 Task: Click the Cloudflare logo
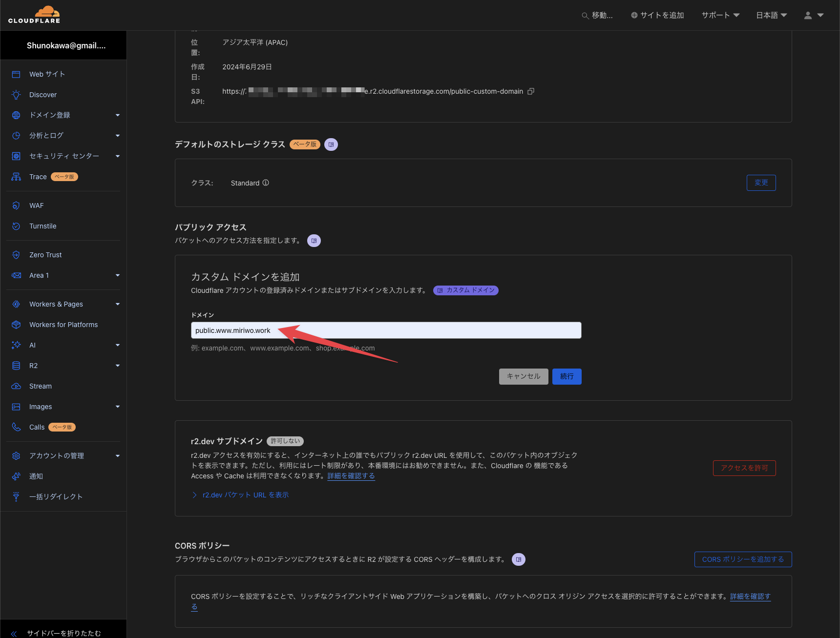click(x=35, y=14)
